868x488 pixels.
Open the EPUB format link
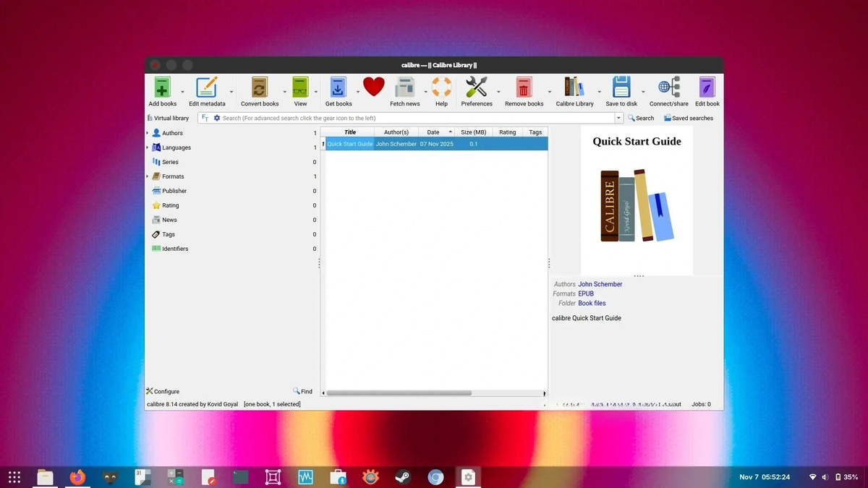click(586, 294)
